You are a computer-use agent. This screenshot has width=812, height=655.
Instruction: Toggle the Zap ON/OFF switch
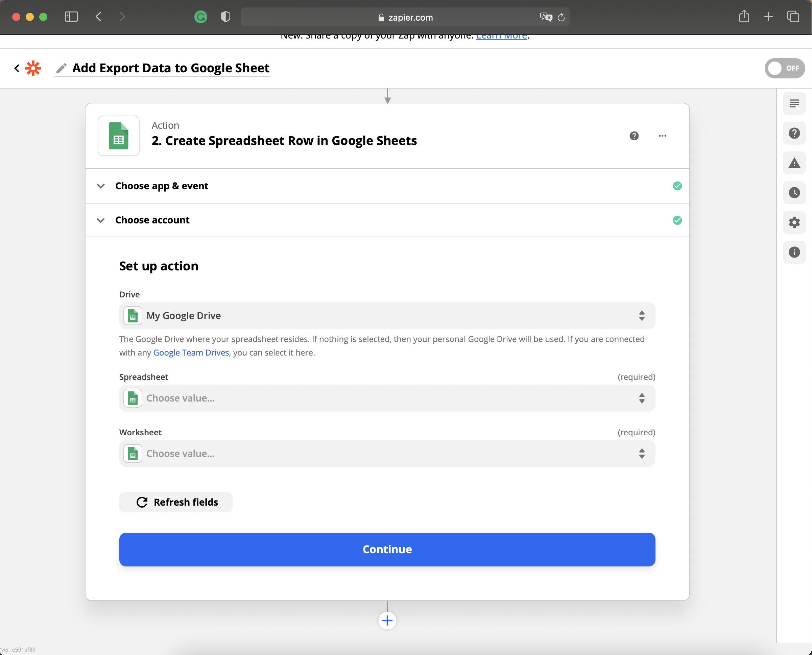click(784, 68)
